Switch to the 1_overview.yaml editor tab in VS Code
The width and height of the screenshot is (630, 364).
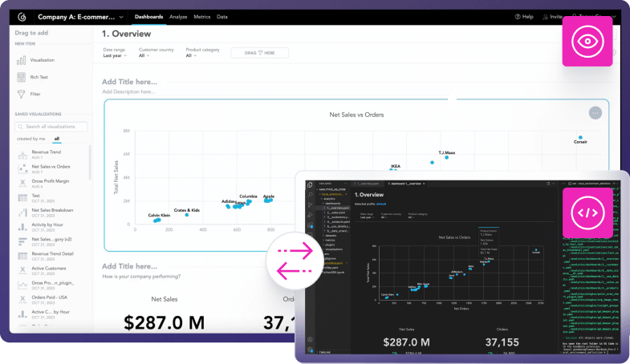pyautogui.click(x=368, y=184)
